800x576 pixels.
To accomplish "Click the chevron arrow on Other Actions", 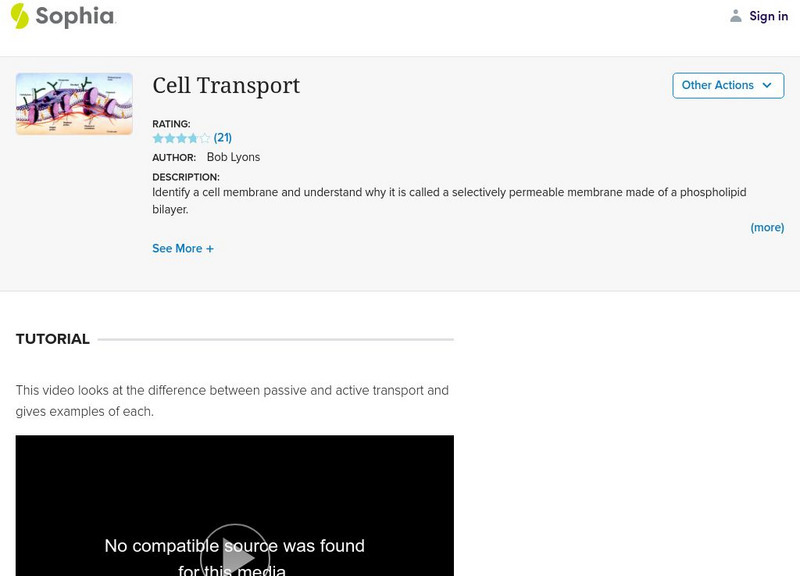I will 767,85.
